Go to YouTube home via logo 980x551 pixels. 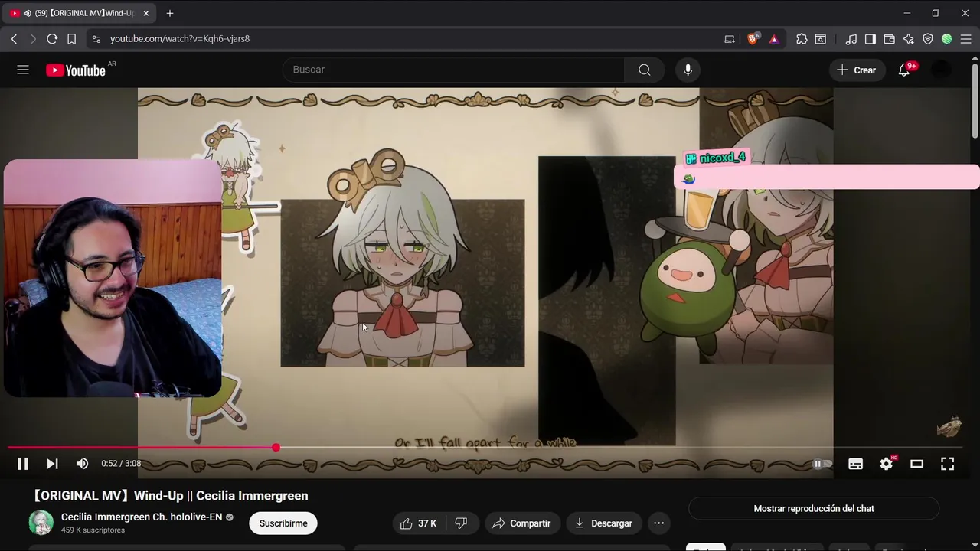pyautogui.click(x=76, y=70)
